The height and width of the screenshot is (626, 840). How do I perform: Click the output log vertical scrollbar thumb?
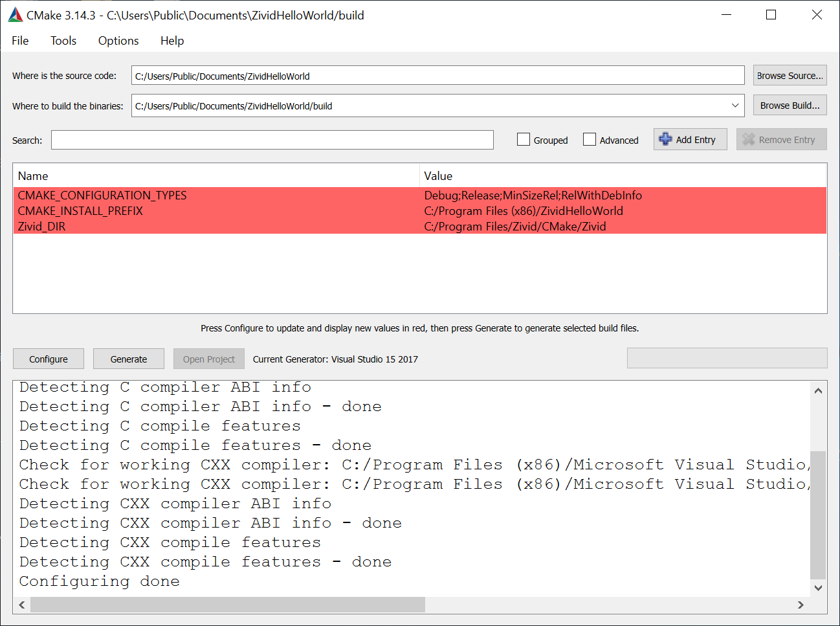pos(818,515)
